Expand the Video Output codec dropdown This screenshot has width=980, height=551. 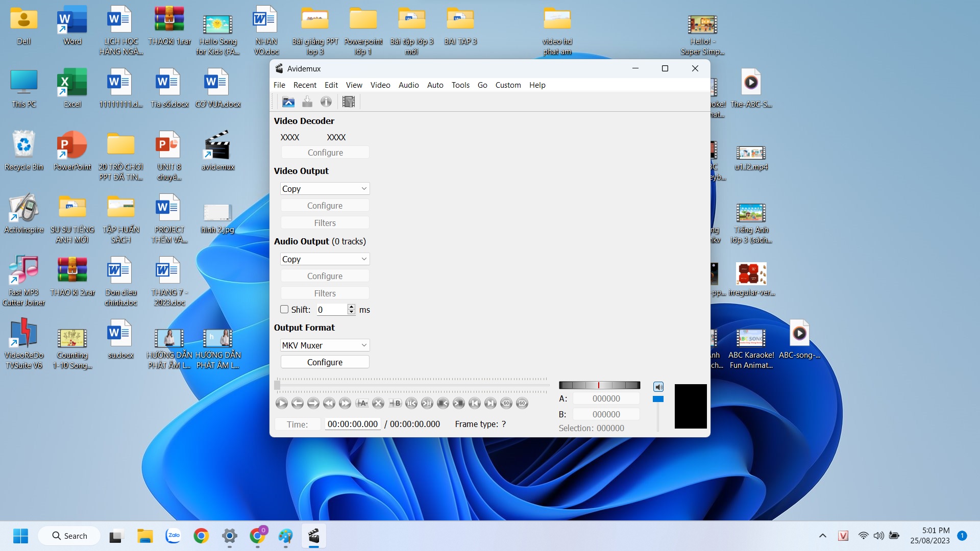coord(325,188)
